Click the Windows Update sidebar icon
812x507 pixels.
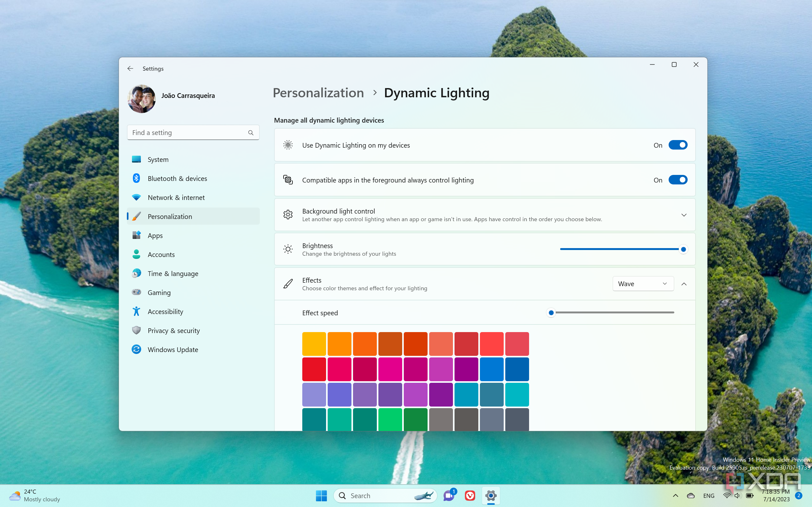pyautogui.click(x=136, y=350)
